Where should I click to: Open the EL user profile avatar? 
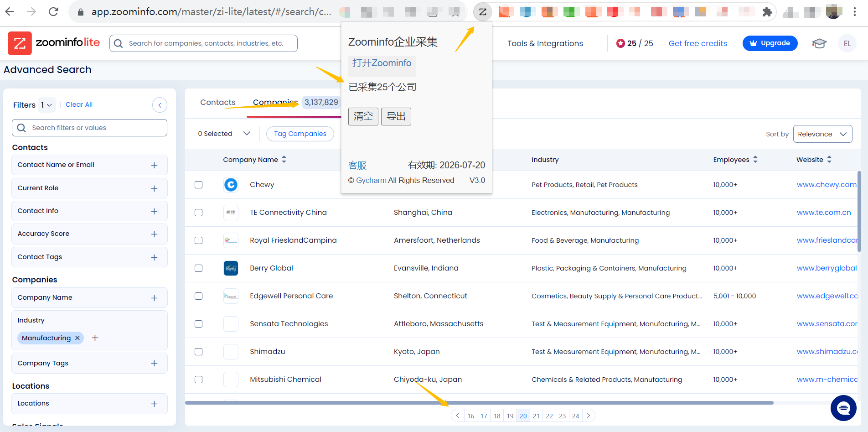[x=847, y=43]
